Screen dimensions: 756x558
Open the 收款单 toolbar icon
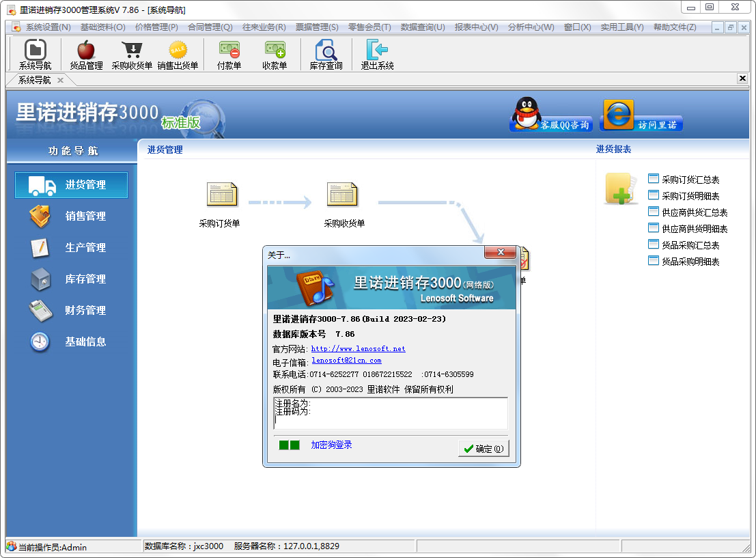275,55
